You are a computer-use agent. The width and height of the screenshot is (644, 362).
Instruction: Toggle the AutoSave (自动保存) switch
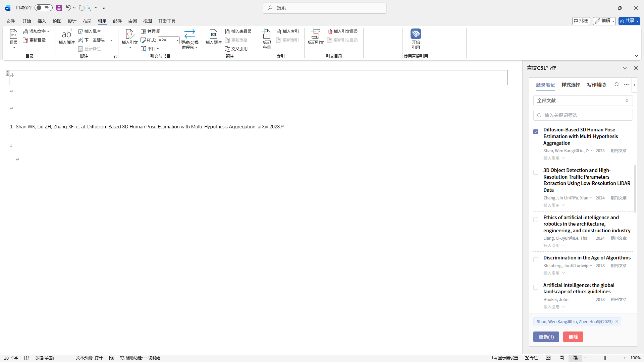click(43, 8)
